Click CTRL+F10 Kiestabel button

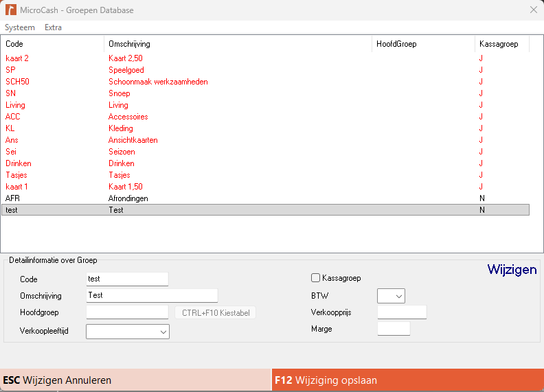[216, 312]
